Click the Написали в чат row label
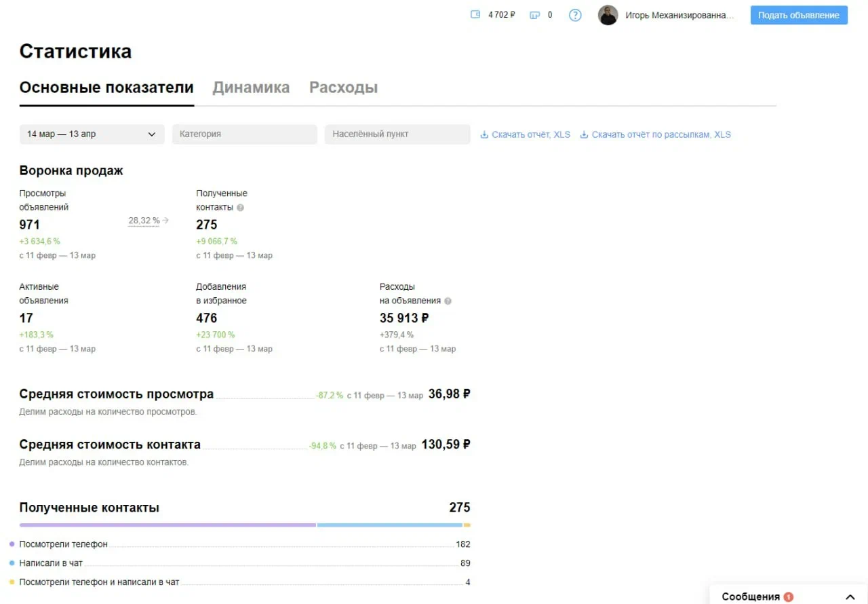Image resolution: width=868 pixels, height=604 pixels. (x=51, y=563)
